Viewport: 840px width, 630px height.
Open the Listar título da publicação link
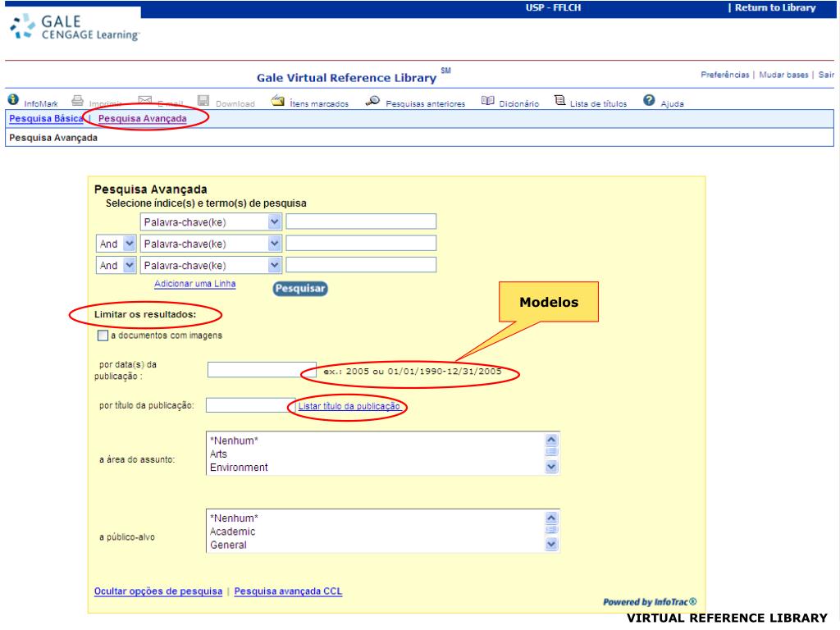point(349,406)
